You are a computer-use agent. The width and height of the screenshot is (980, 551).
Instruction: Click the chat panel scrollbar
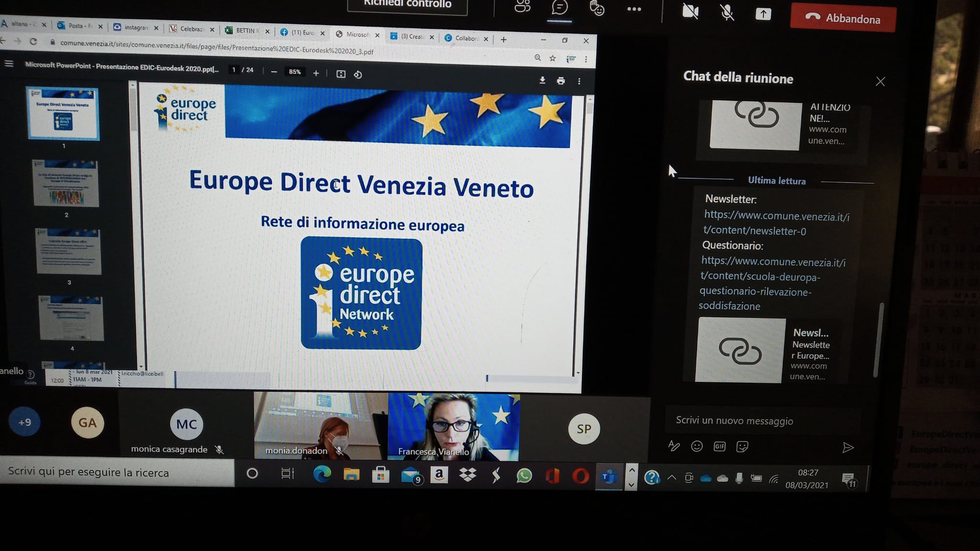(x=879, y=340)
